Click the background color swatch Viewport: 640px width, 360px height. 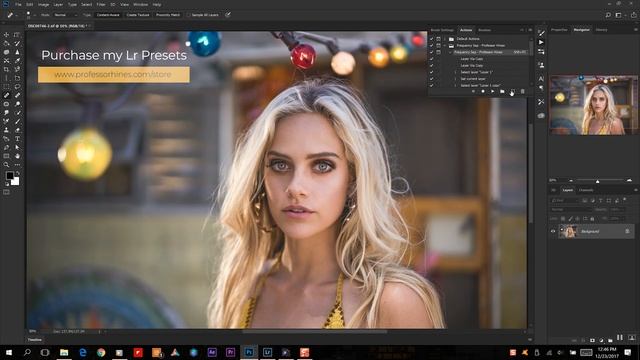point(16,182)
